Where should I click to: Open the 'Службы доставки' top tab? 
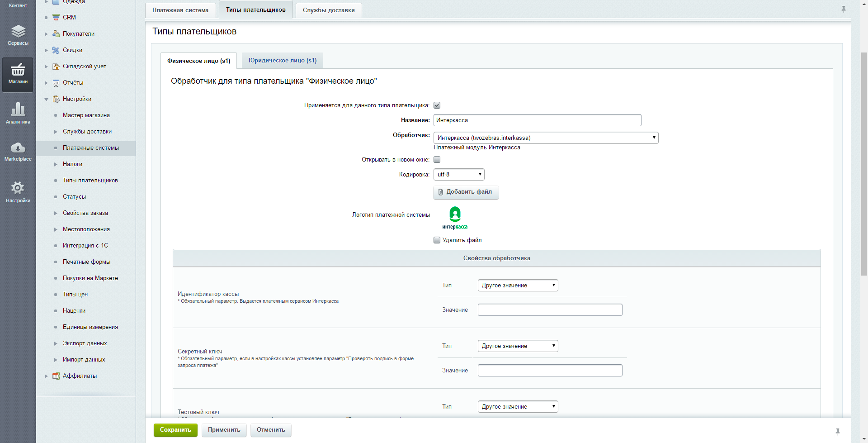tap(329, 10)
